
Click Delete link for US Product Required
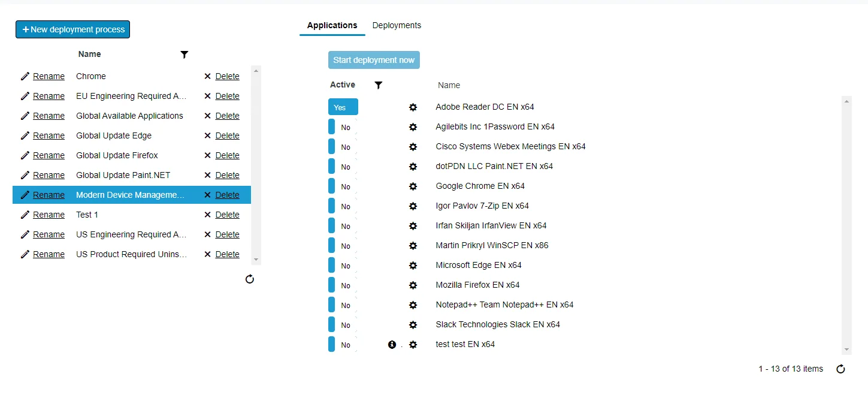227,254
